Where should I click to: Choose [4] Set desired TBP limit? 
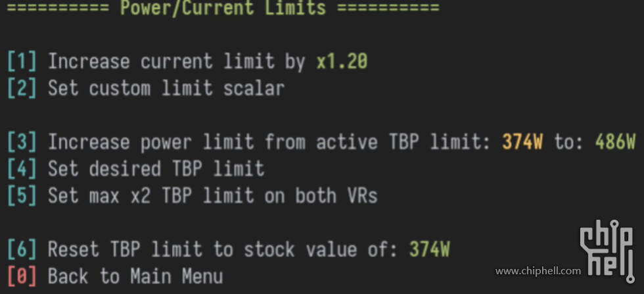pyautogui.click(x=135, y=169)
